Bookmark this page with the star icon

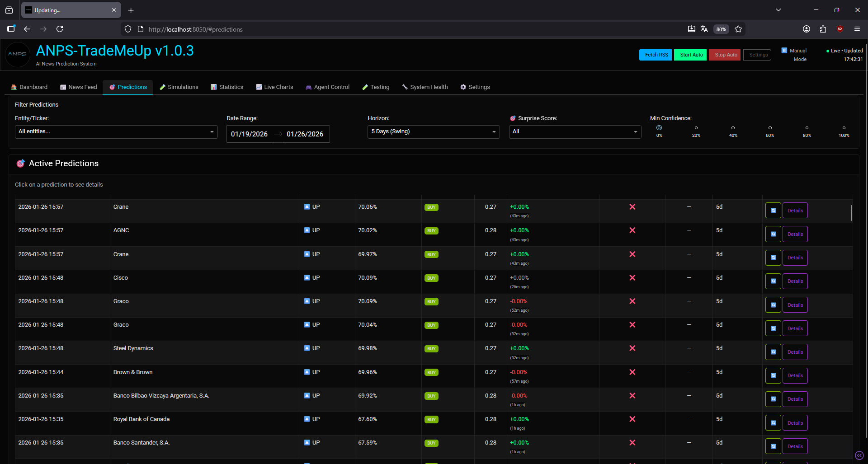[x=738, y=29]
